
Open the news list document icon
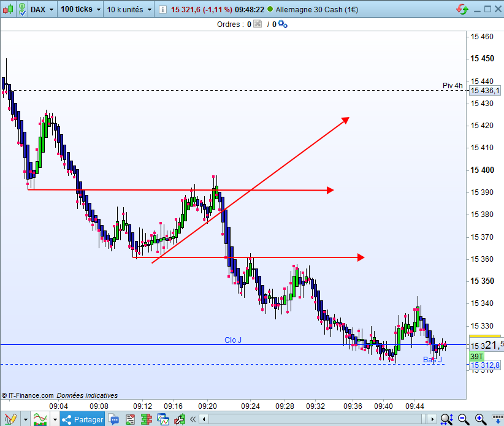coord(130,419)
